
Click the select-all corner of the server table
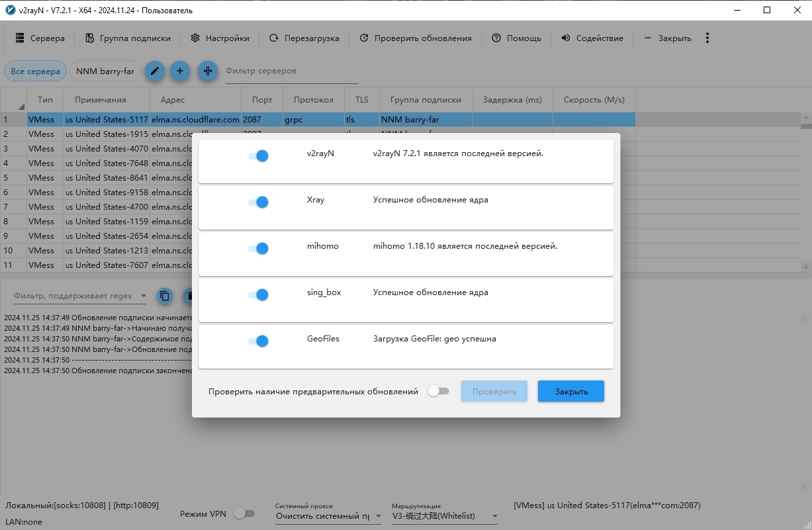click(13, 100)
